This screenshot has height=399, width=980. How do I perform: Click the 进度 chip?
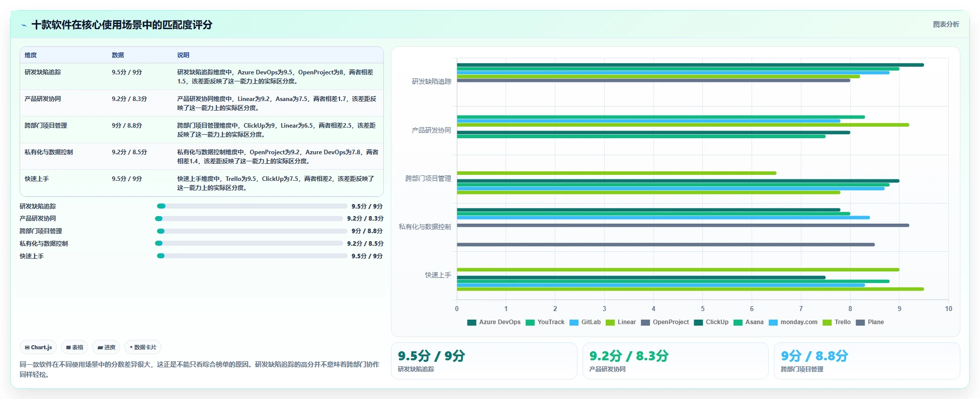click(x=106, y=347)
